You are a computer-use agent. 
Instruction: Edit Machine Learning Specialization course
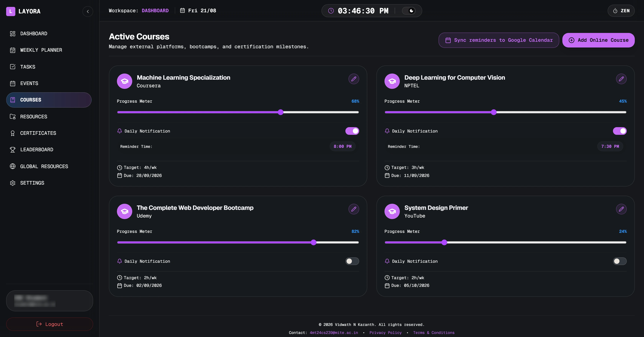[x=354, y=79]
